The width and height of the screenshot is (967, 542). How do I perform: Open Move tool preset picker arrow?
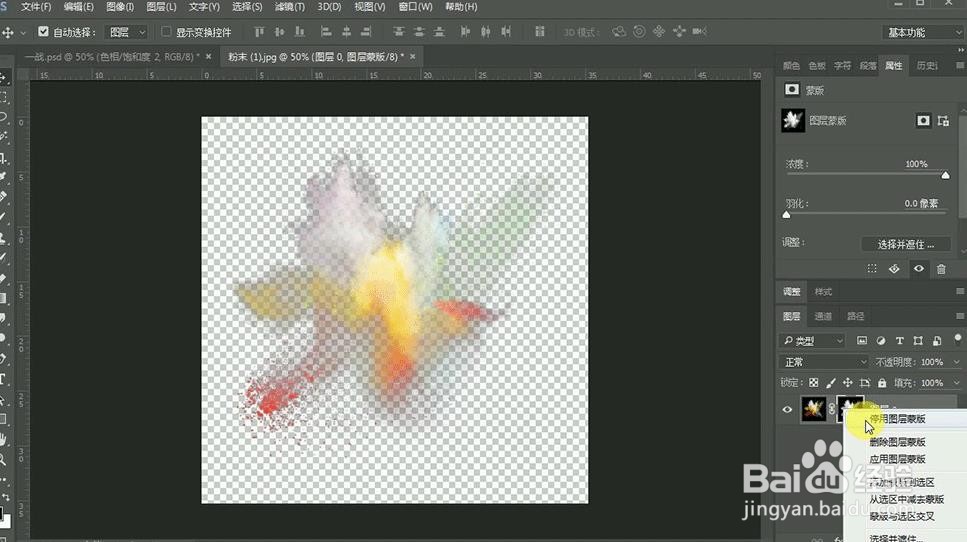(x=23, y=32)
